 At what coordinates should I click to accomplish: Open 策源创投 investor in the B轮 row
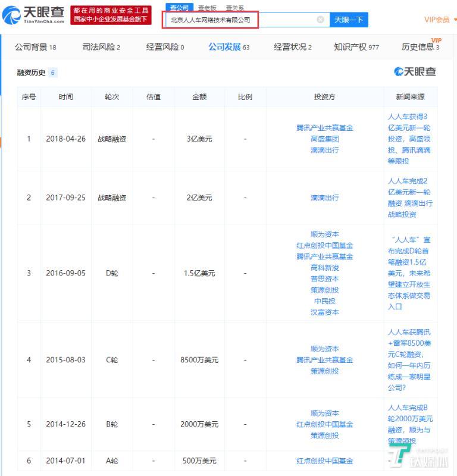(325, 436)
